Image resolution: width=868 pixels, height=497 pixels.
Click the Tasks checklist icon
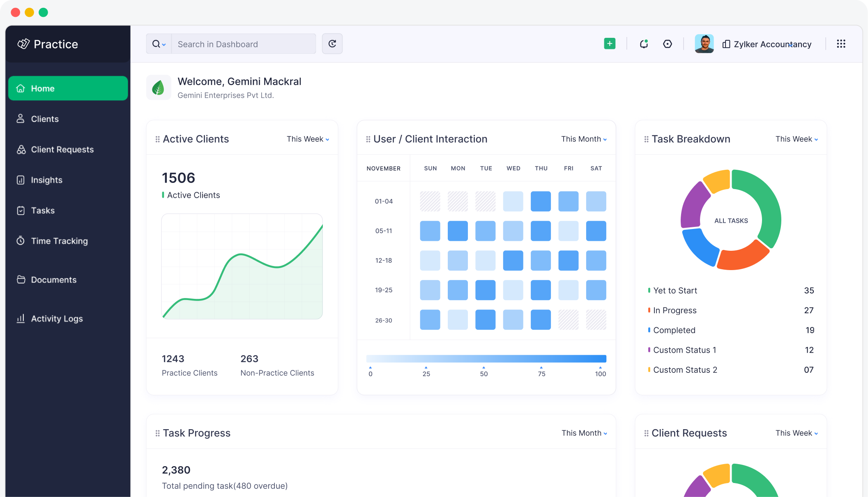click(x=21, y=210)
